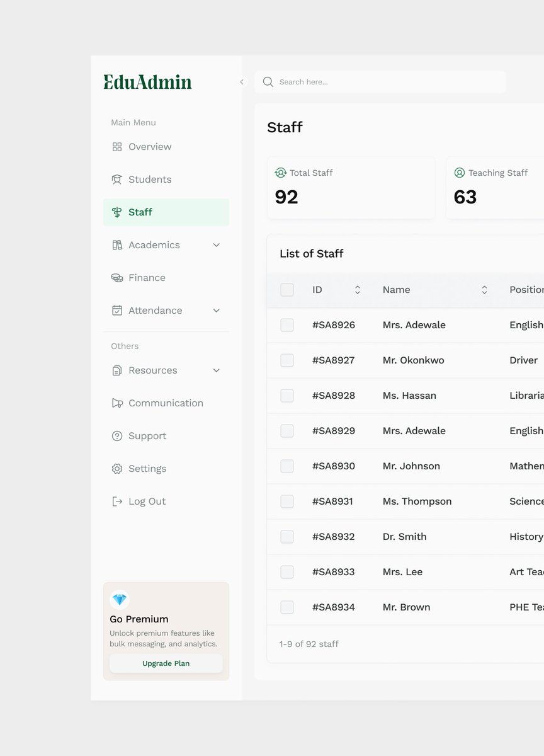Click the Attendance calendar icon
Image resolution: width=544 pixels, height=756 pixels.
click(117, 311)
